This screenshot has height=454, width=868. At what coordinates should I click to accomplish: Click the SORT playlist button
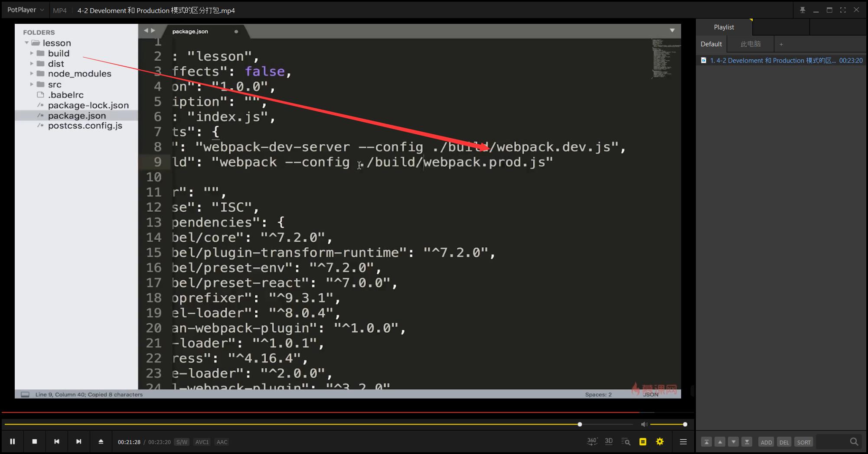point(804,442)
